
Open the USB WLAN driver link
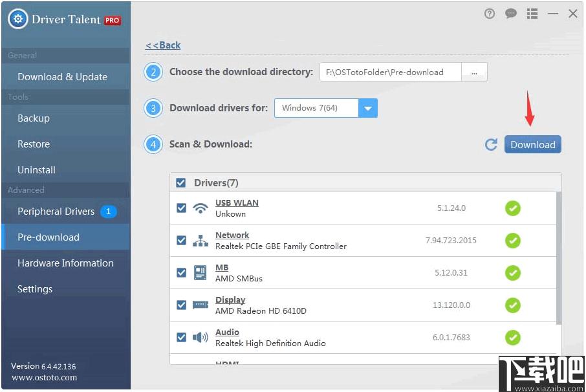click(237, 202)
